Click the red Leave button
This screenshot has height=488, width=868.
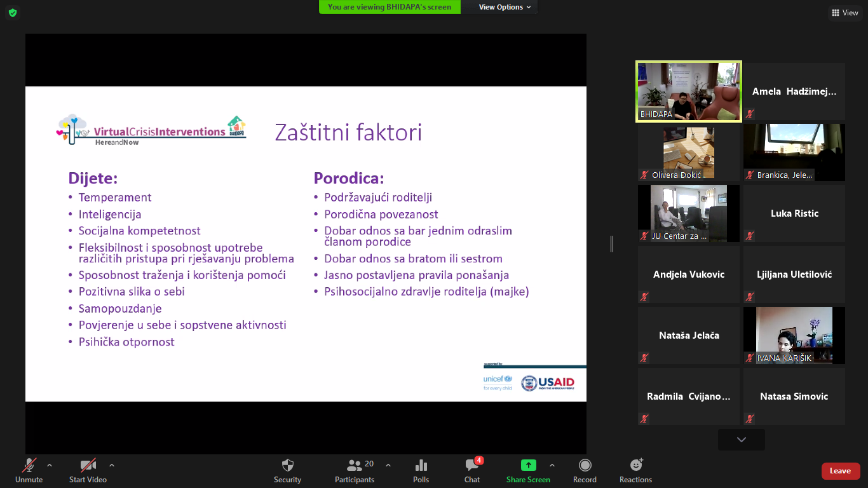(x=840, y=471)
